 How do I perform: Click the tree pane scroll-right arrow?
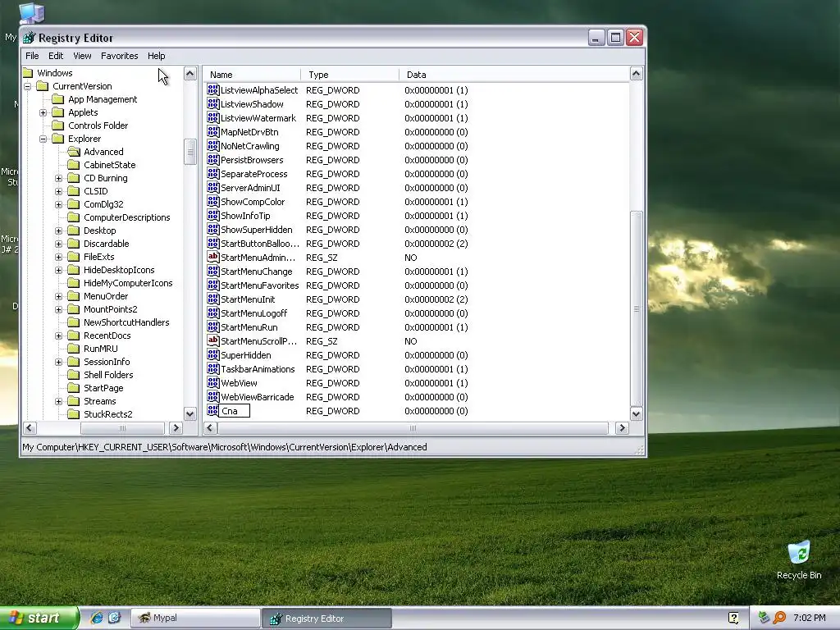point(176,428)
